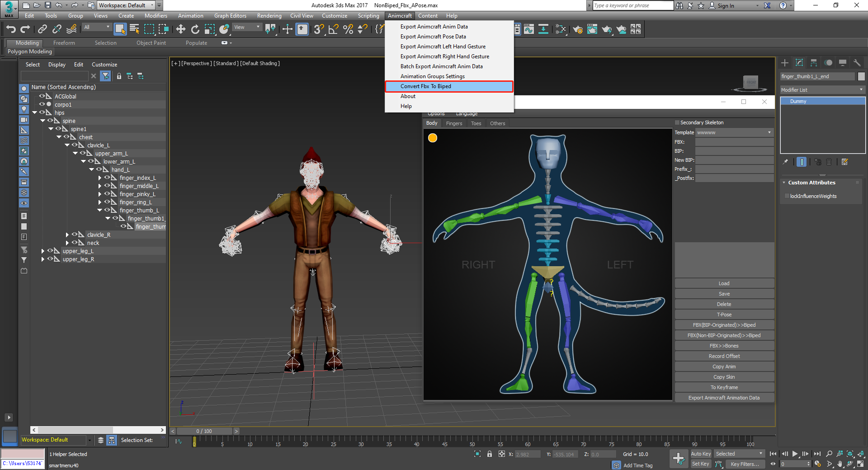Open the Selected key filter dropdown
Viewport: 868px width, 470px height.
[740, 454]
